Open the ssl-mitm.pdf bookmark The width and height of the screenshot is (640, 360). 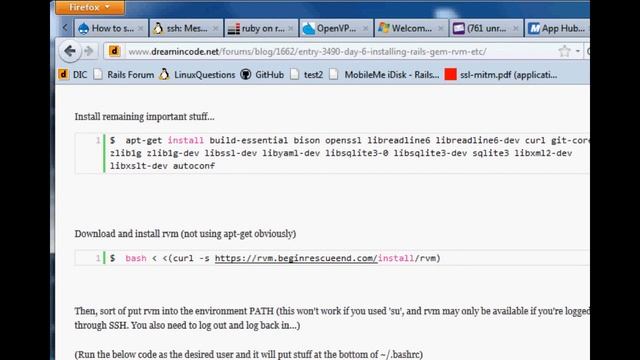click(501, 75)
